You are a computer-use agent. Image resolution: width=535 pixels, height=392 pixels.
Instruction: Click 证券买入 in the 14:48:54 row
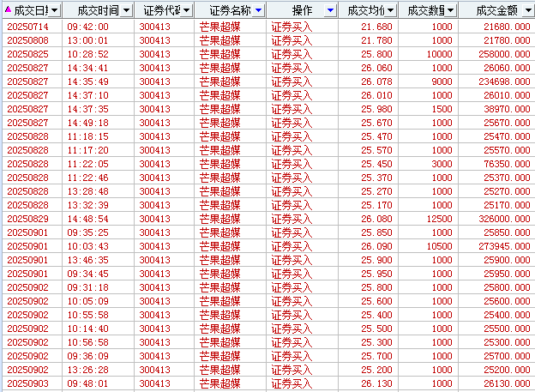292,219
